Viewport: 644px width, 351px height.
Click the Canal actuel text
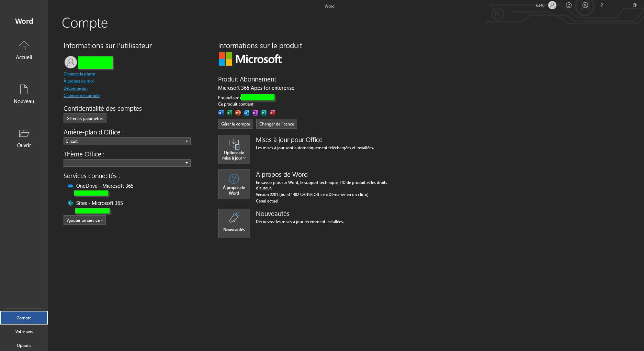click(267, 201)
